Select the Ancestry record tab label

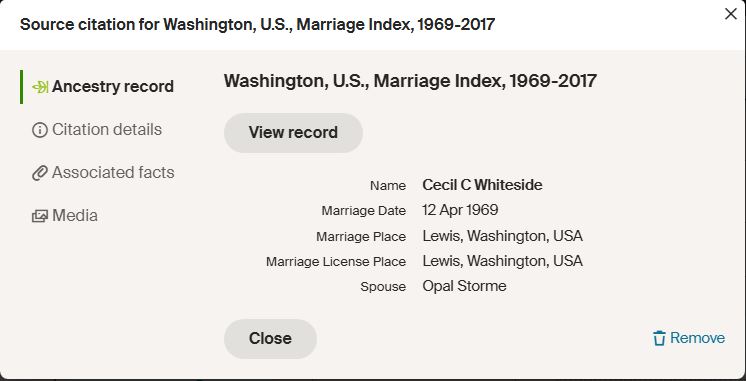click(x=113, y=87)
